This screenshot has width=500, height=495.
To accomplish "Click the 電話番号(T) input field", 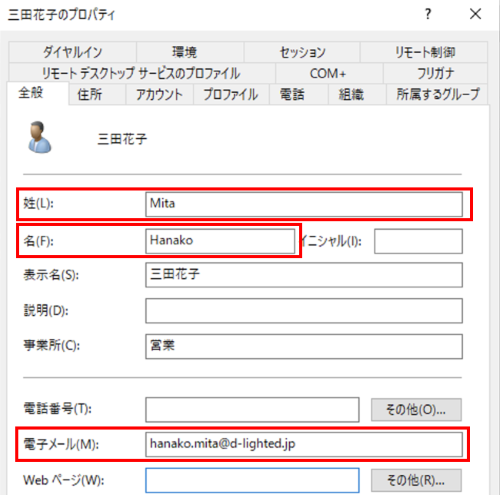I will (252, 409).
